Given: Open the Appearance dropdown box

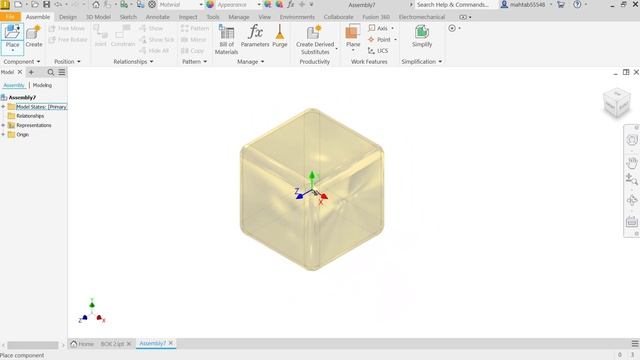Looking at the screenshot, I should [239, 4].
